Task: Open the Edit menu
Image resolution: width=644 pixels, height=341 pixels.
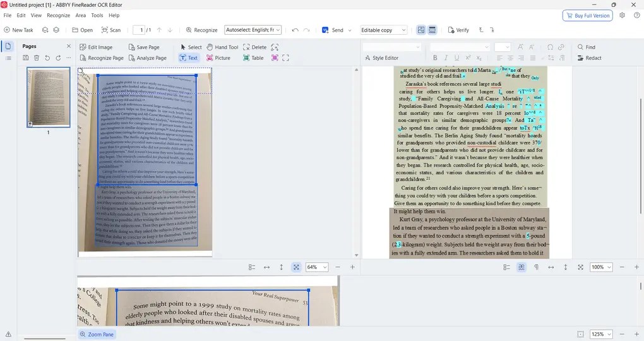Action: tap(21, 15)
